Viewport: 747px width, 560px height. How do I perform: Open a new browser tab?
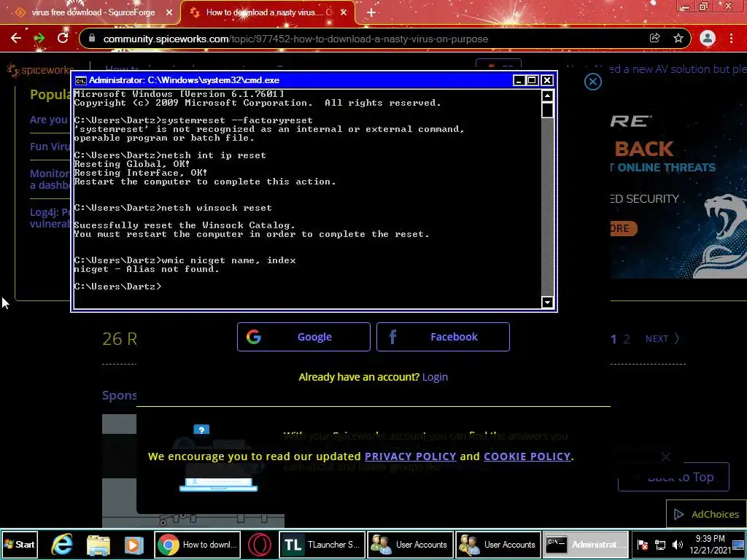pos(371,13)
